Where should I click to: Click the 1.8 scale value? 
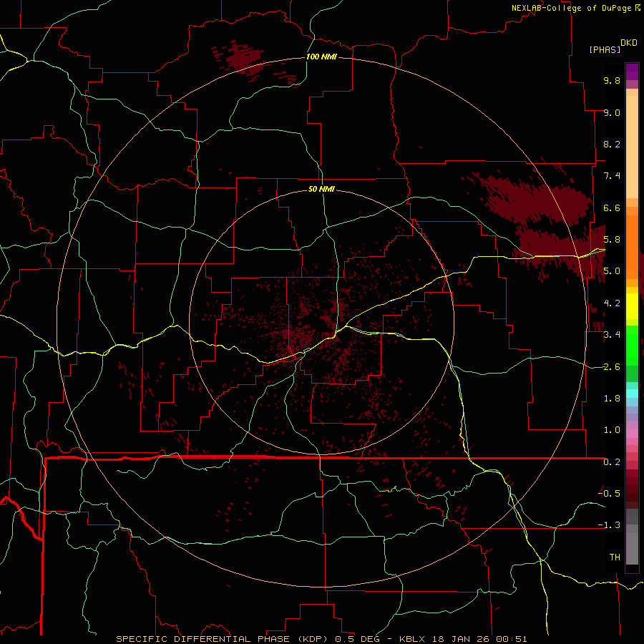(x=612, y=399)
